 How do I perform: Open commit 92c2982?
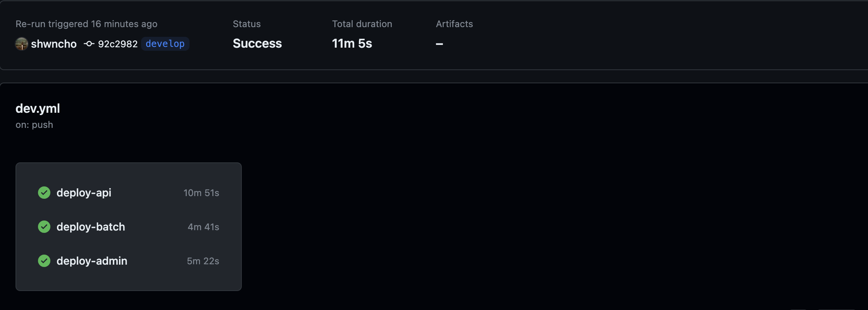[118, 44]
